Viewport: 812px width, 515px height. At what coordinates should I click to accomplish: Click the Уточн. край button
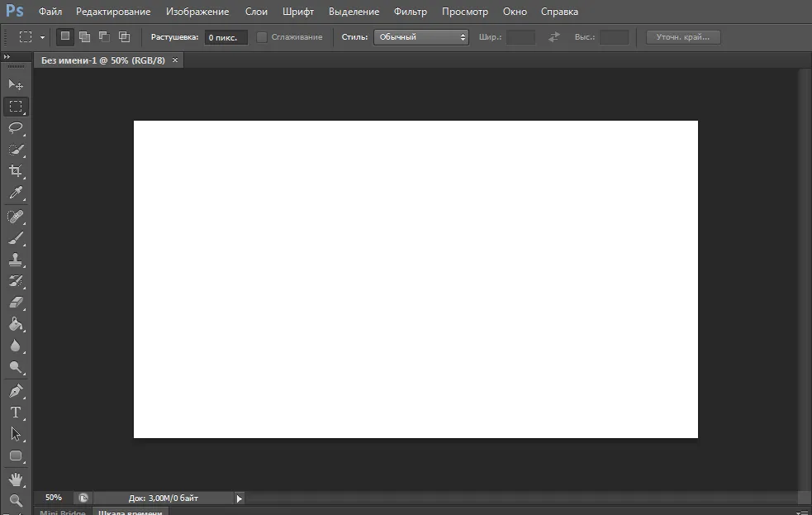coord(683,37)
